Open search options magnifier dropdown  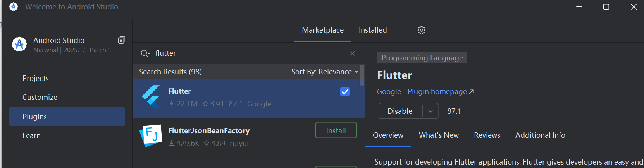click(145, 53)
